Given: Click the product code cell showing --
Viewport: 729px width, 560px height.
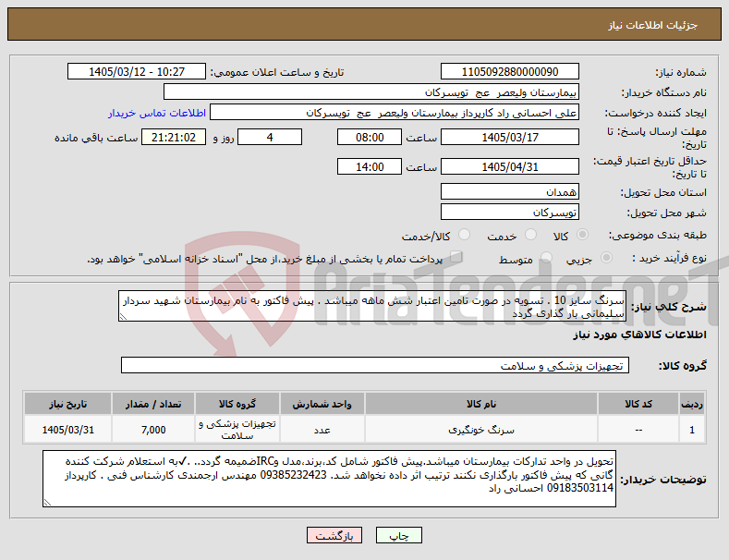Looking at the screenshot, I should (x=638, y=430).
